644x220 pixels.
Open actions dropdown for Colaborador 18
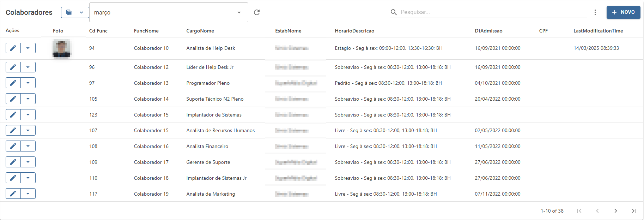(x=28, y=178)
